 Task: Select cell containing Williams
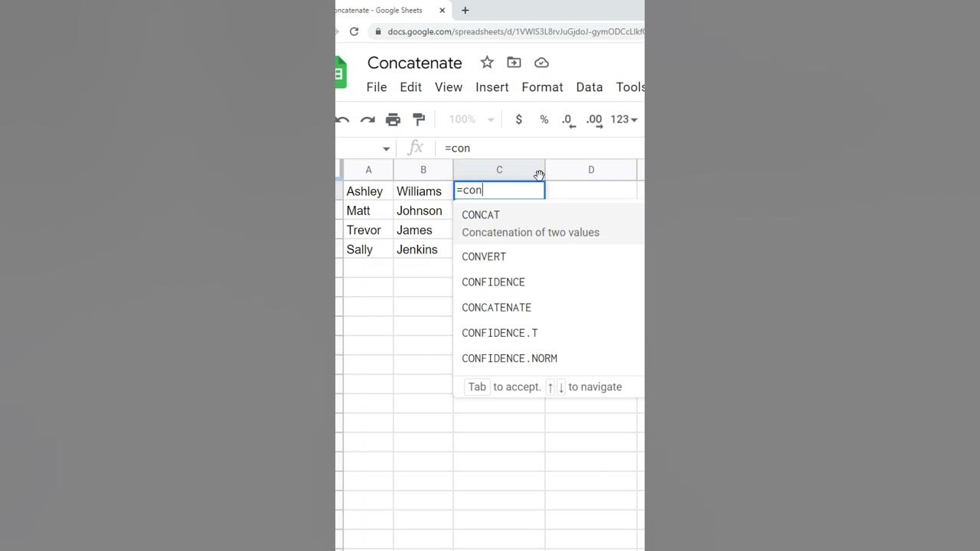click(x=423, y=191)
